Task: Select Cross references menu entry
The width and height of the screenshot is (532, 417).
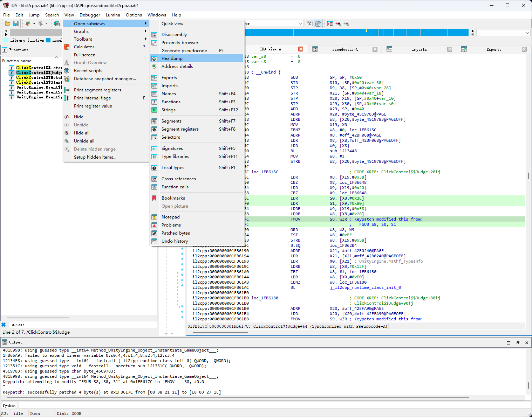Action: [197, 179]
